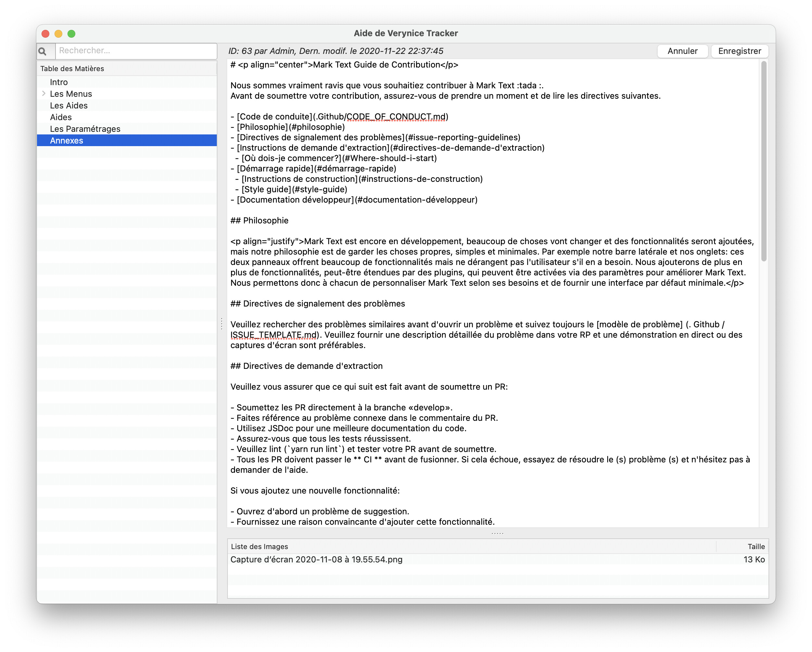Select Les Menus in the sidebar
Image resolution: width=812 pixels, height=652 pixels.
[x=71, y=94]
